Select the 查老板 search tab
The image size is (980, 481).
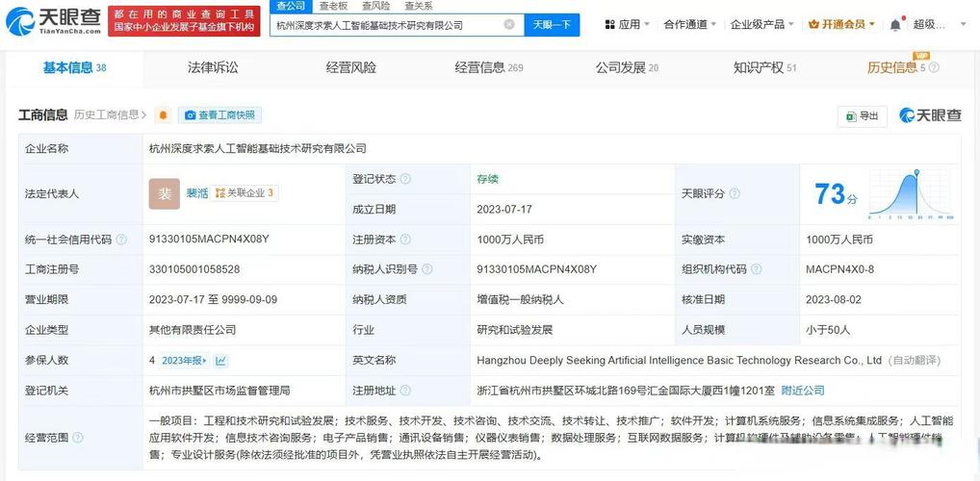click(x=333, y=6)
